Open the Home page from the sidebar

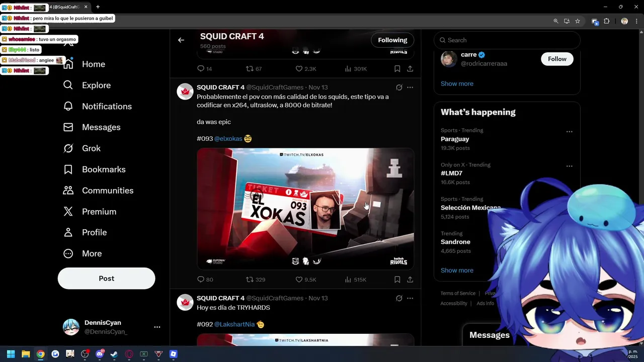pyautogui.click(x=84, y=64)
